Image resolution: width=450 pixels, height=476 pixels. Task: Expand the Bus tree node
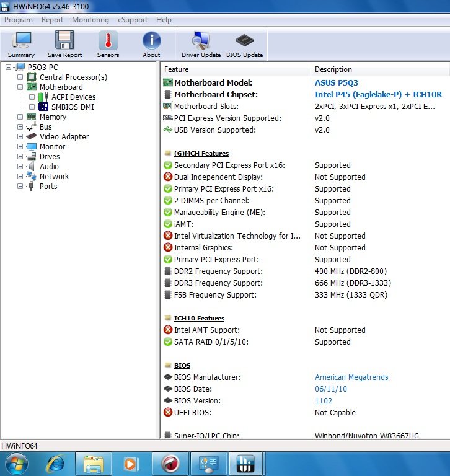pyautogui.click(x=20, y=126)
